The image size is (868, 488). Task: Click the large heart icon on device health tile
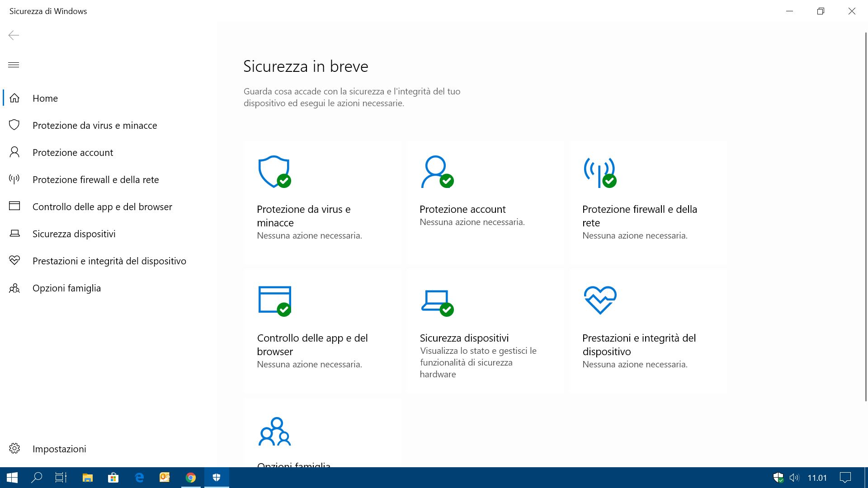(600, 300)
